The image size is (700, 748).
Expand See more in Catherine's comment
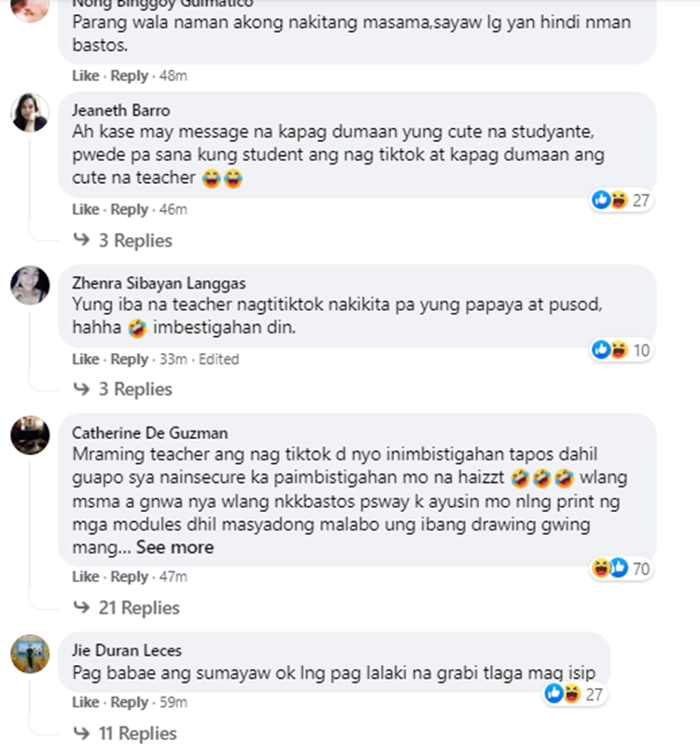(x=175, y=547)
